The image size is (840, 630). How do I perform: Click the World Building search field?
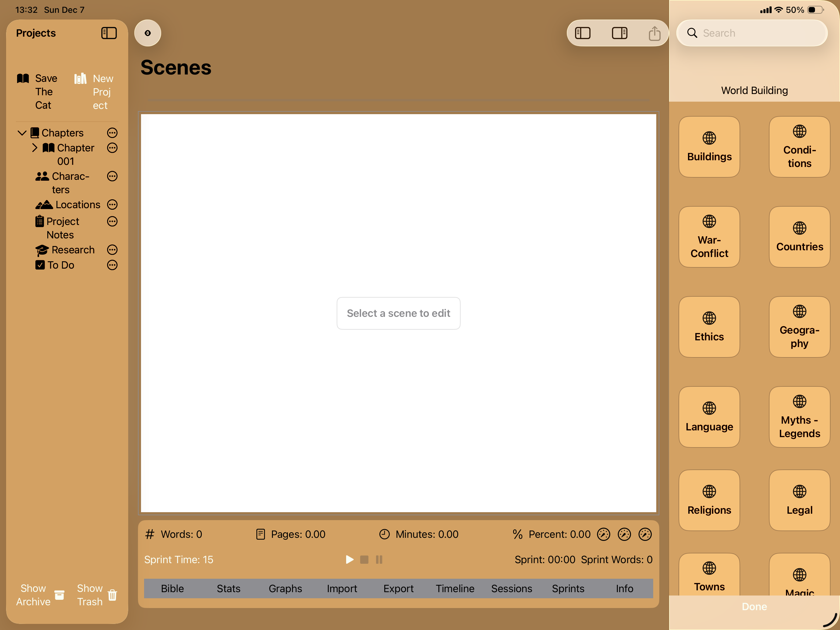point(752,33)
